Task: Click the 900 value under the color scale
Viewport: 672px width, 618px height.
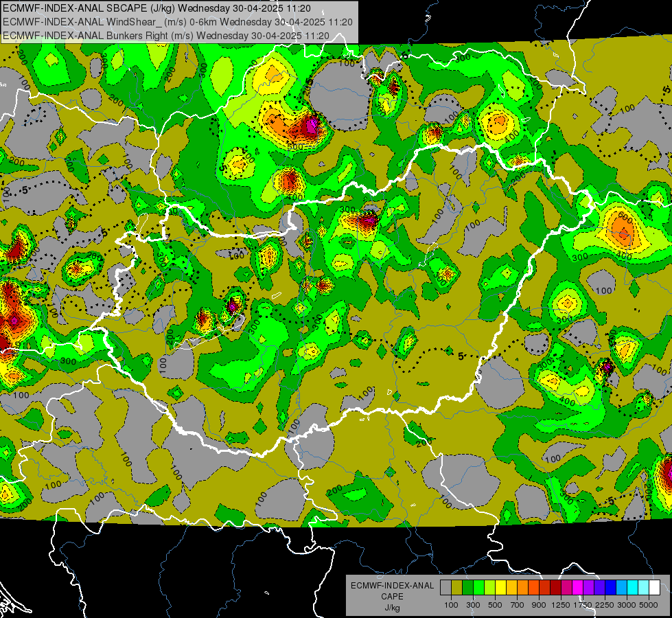Action: (x=539, y=605)
